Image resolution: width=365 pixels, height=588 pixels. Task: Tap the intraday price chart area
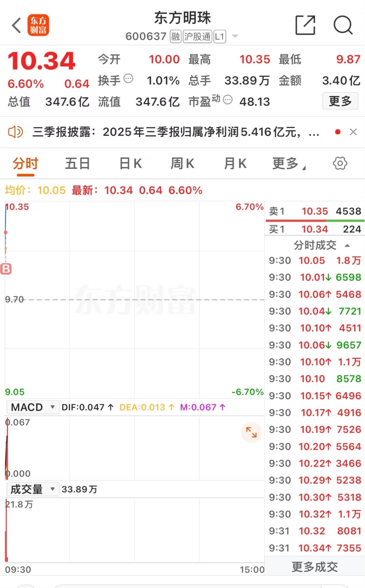(134, 300)
